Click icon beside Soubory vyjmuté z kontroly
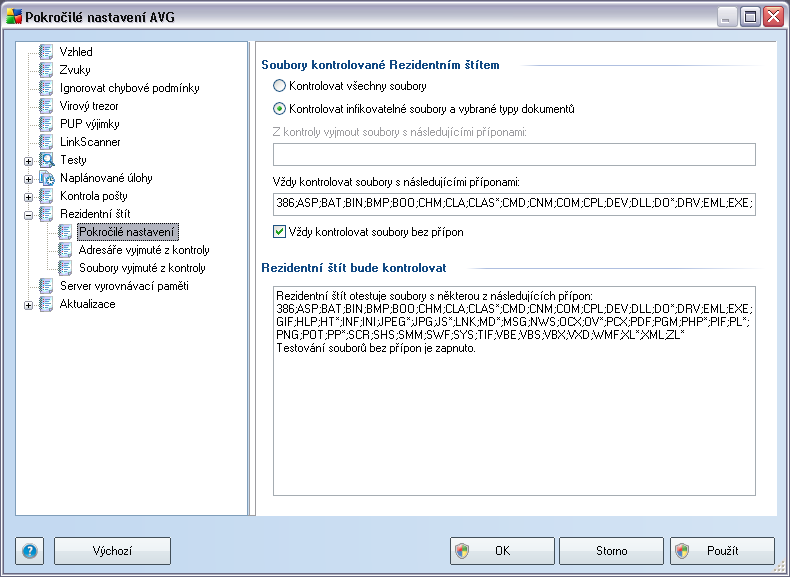Viewport: 790px width, 577px height. coord(65,268)
